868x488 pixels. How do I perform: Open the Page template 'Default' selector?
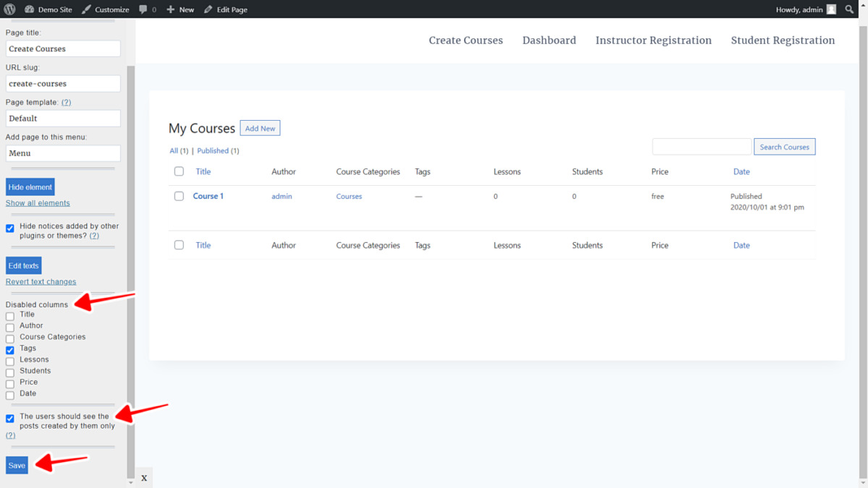[62, 118]
